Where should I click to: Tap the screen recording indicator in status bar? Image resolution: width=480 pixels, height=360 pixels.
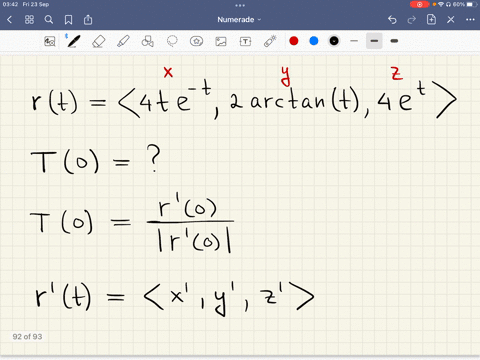[x=419, y=4]
